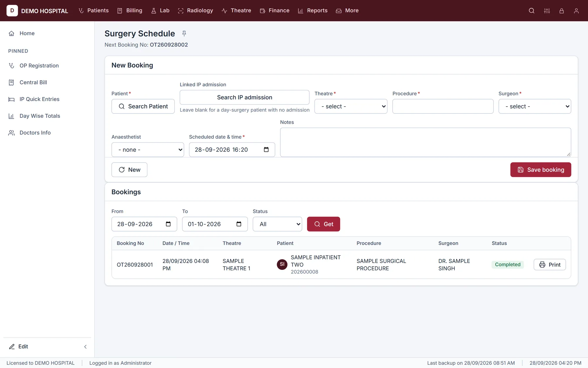588x368 pixels.
Task: Click the lock icon in header
Action: [x=562, y=10]
